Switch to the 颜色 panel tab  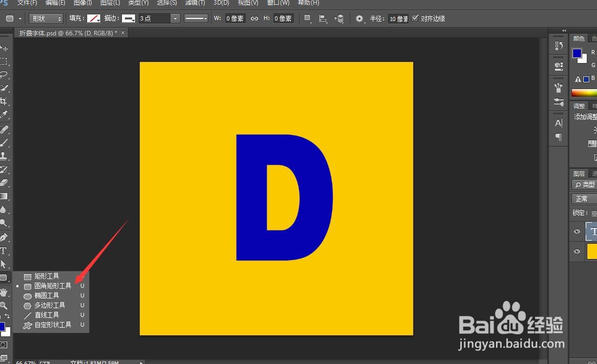[x=579, y=38]
